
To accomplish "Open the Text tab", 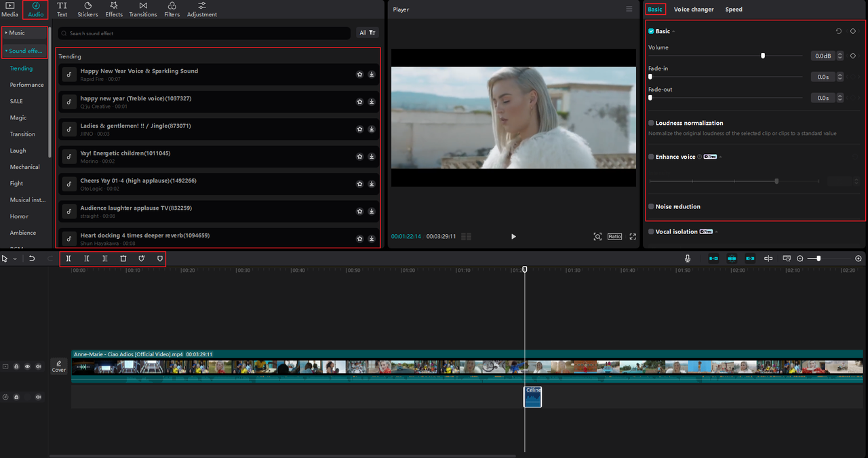I will pos(62,9).
